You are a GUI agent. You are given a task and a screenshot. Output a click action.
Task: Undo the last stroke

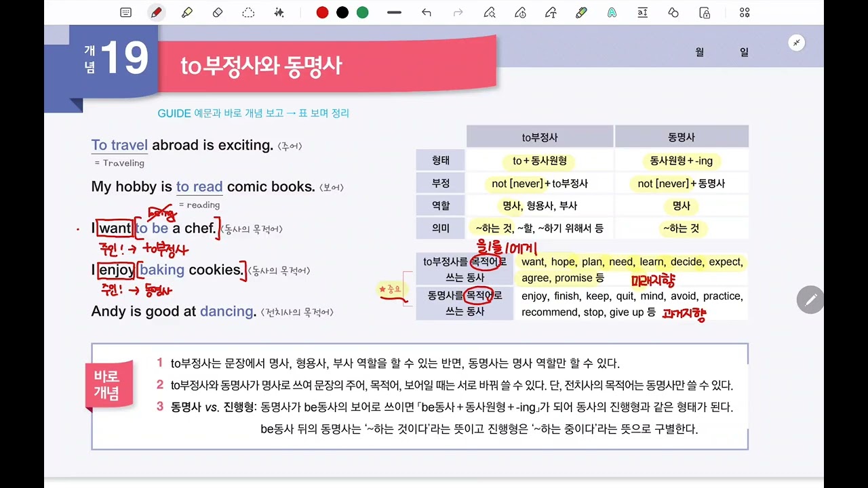tap(426, 12)
